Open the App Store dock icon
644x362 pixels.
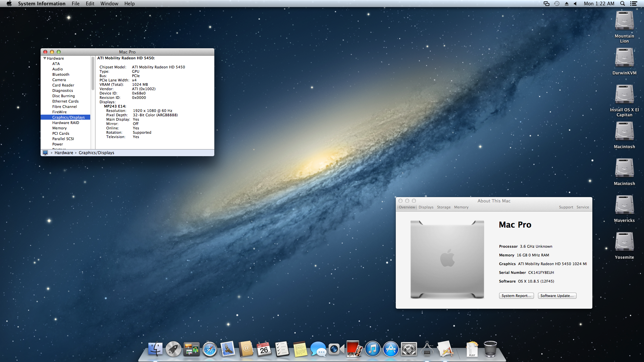(391, 349)
